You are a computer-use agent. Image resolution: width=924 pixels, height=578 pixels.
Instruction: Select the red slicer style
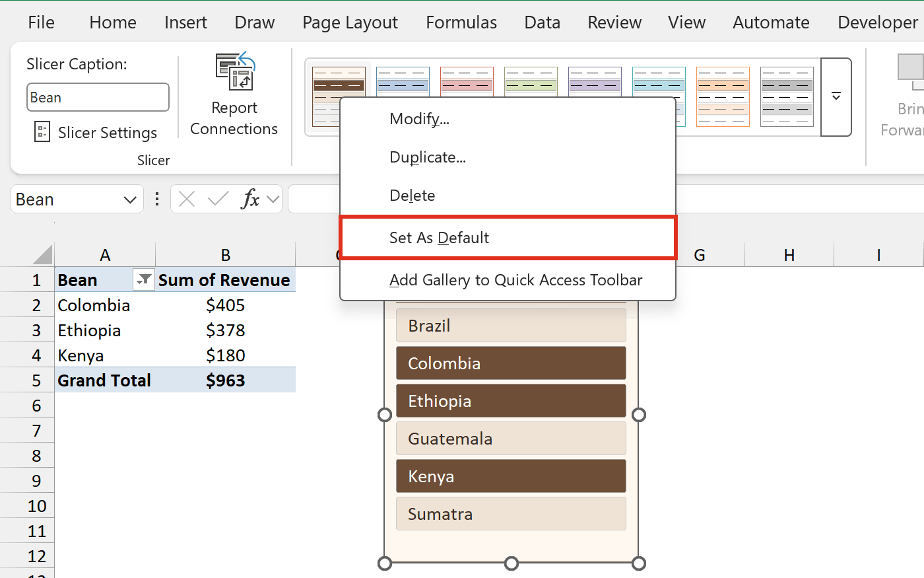point(467,82)
